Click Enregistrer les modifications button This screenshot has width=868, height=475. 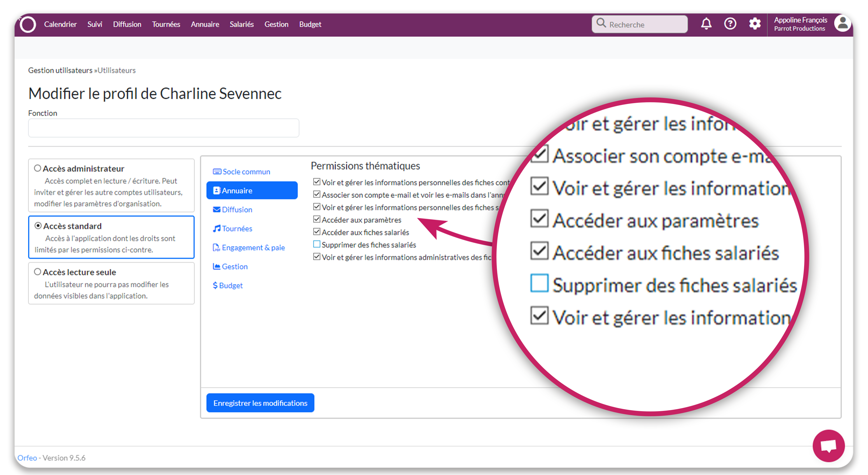tap(260, 403)
